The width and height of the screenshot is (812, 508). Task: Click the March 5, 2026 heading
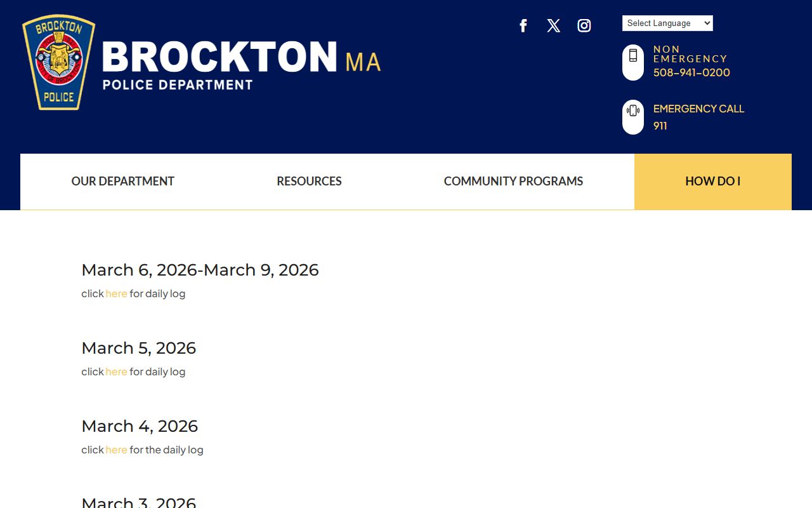[x=139, y=348]
